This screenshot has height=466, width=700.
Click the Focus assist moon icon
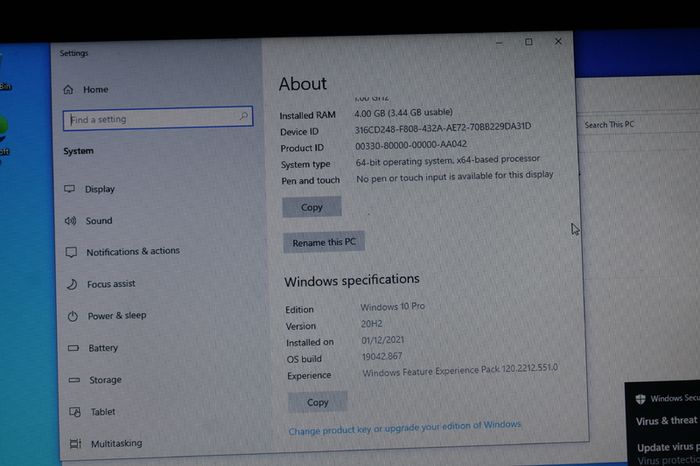click(x=72, y=284)
